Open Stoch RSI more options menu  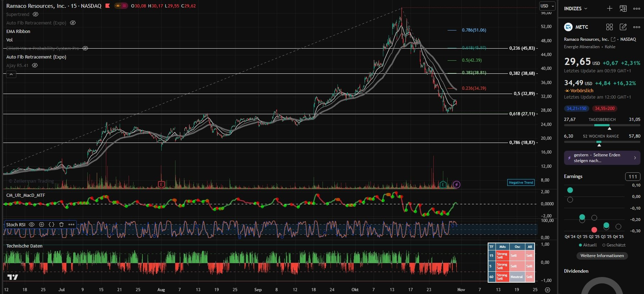71,224
